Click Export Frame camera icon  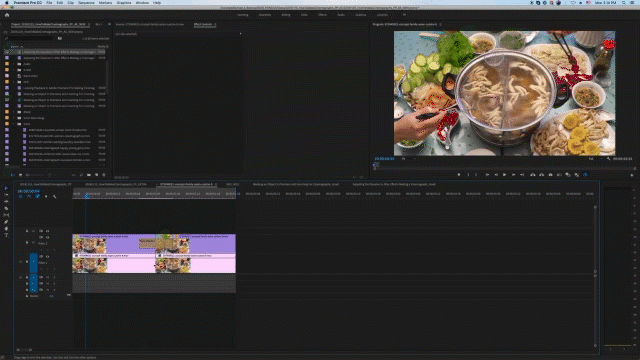[x=550, y=175]
